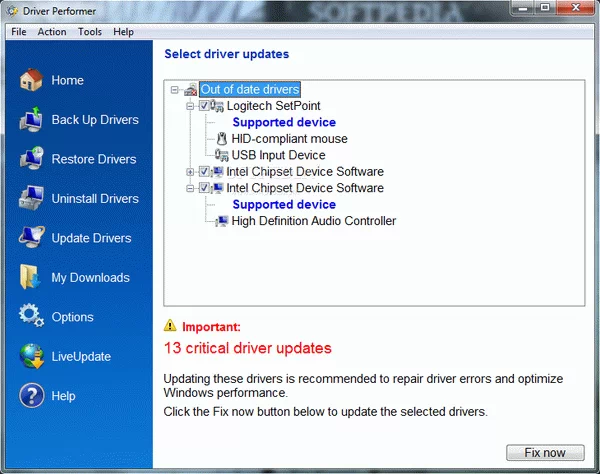Click the Restore Drivers icon
The image size is (600, 474).
coord(31,159)
